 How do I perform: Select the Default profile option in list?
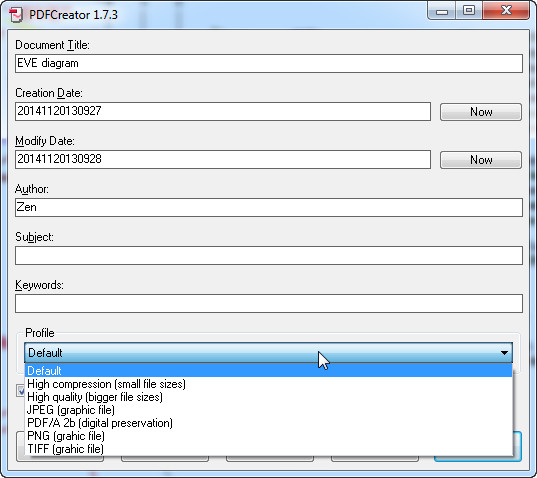click(x=269, y=371)
